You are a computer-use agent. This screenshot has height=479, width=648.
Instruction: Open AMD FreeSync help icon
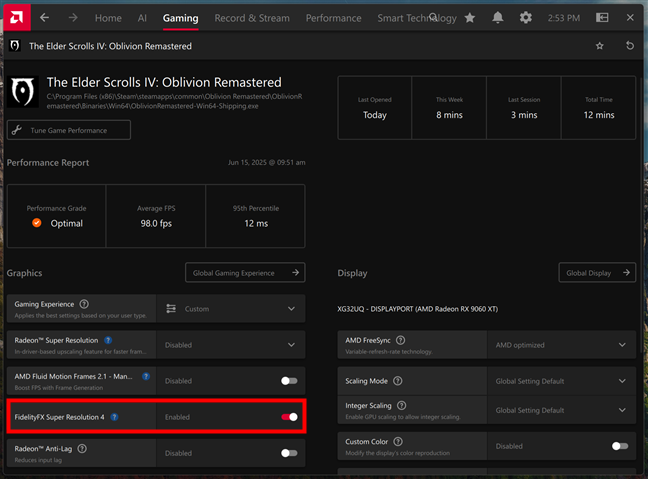400,340
